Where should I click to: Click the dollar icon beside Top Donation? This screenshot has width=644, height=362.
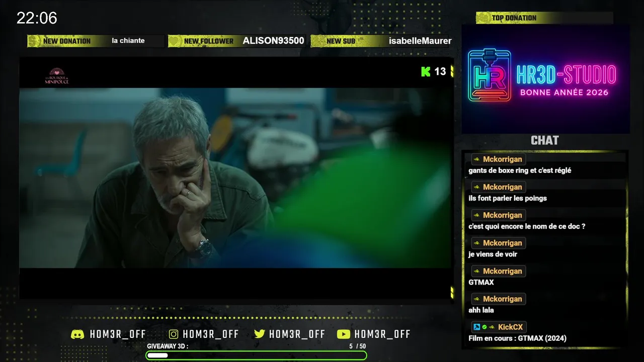[483, 18]
